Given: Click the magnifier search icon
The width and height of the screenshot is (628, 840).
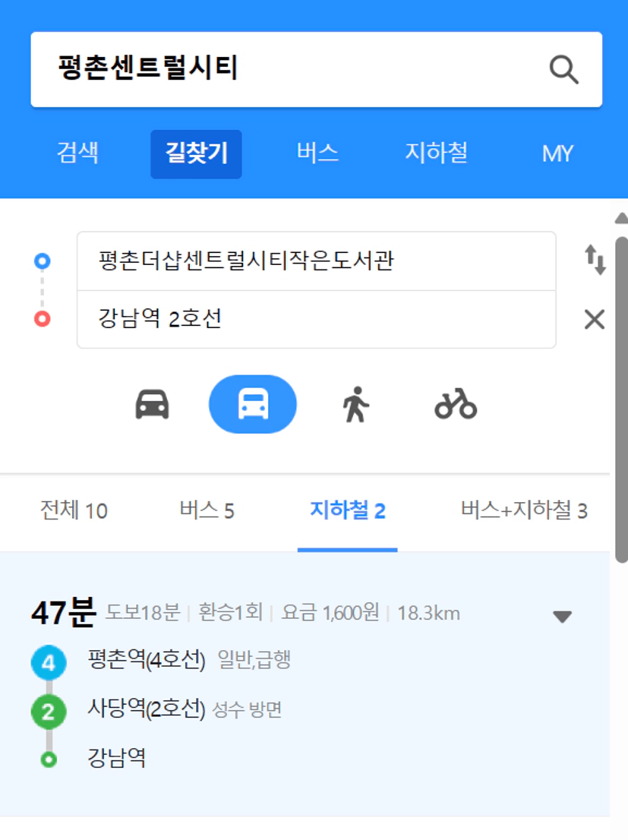Looking at the screenshot, I should pyautogui.click(x=563, y=70).
